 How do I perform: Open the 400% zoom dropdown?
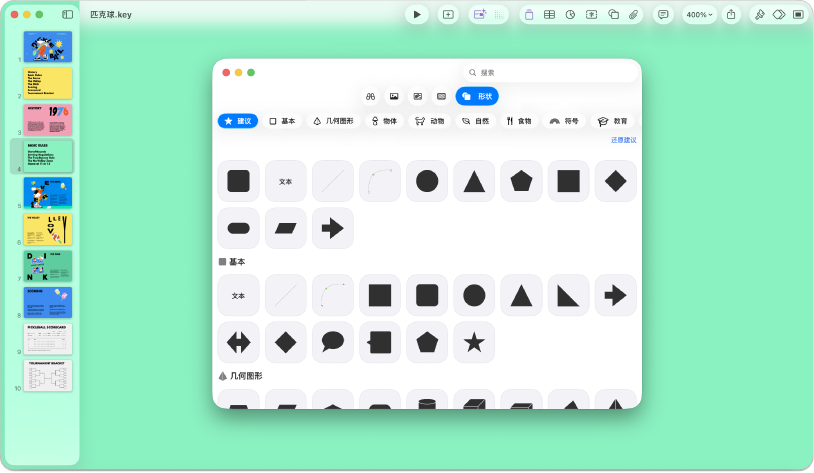tap(699, 15)
